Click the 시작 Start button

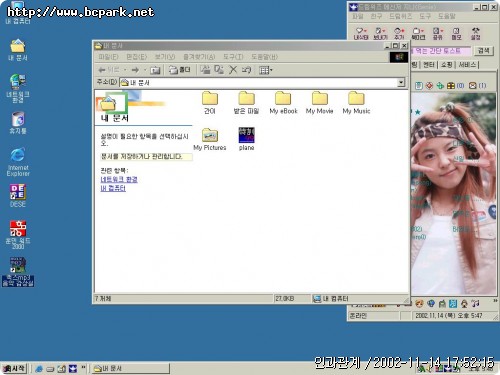pos(14,368)
